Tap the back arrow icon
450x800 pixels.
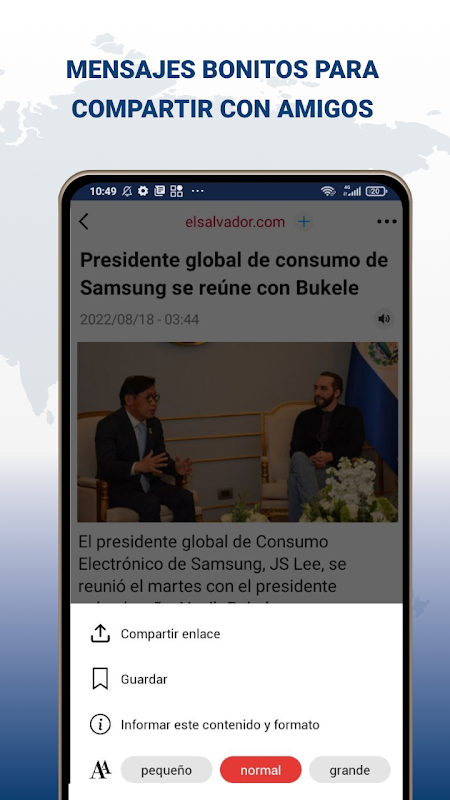84,221
